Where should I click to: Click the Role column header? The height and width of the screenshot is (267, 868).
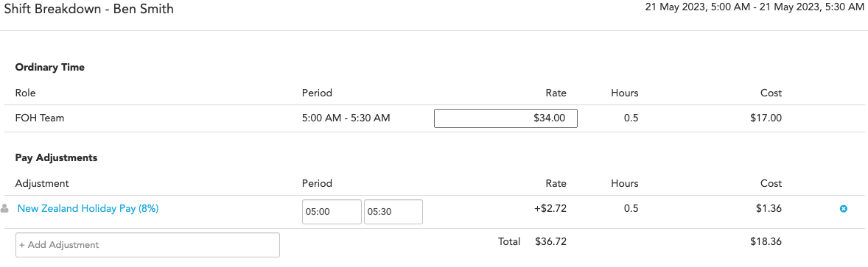click(26, 93)
